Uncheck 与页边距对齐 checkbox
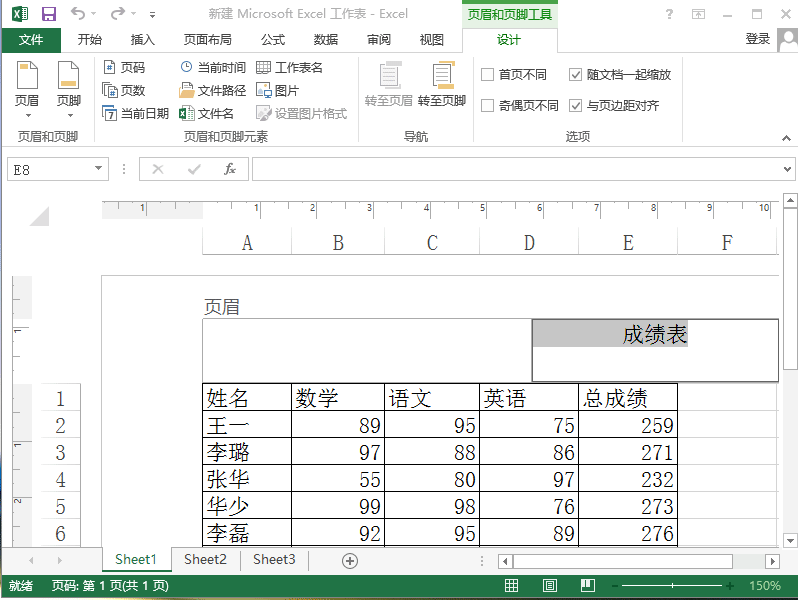This screenshot has width=798, height=600. [x=575, y=106]
